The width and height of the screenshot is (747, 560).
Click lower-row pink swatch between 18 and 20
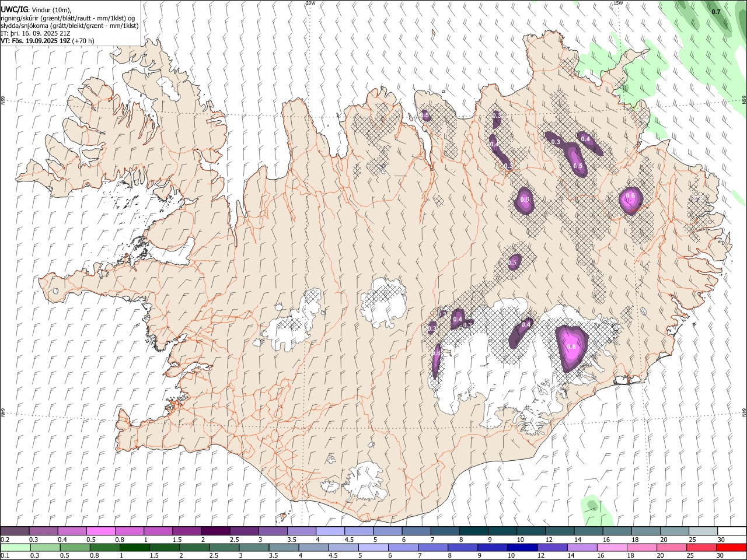(x=641, y=547)
